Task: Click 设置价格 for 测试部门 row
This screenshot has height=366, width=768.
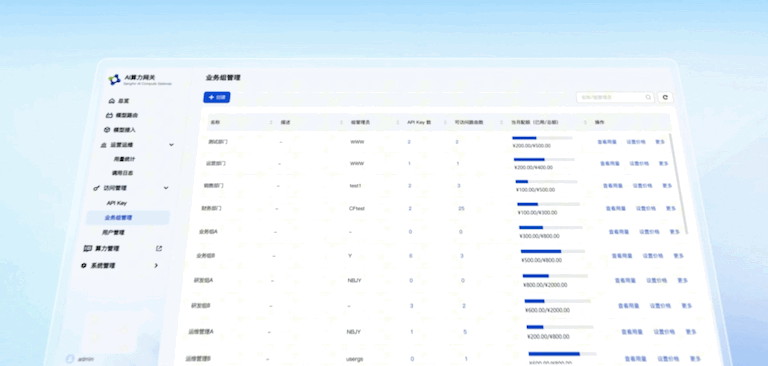Action: click(x=636, y=142)
